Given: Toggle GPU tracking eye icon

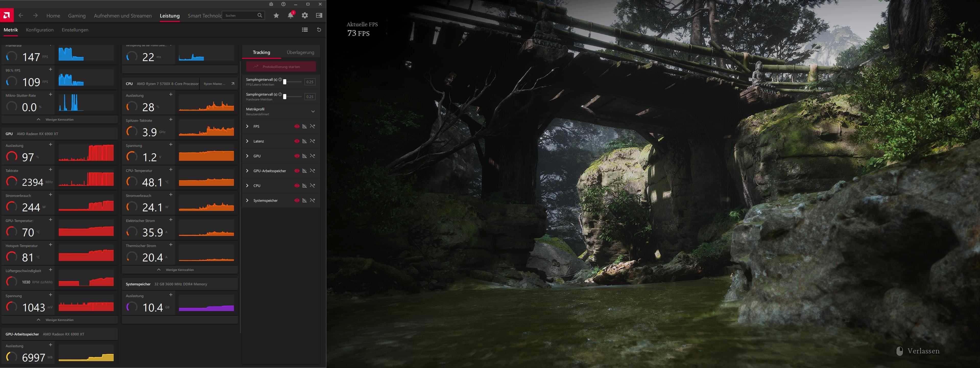Looking at the screenshot, I should 297,156.
